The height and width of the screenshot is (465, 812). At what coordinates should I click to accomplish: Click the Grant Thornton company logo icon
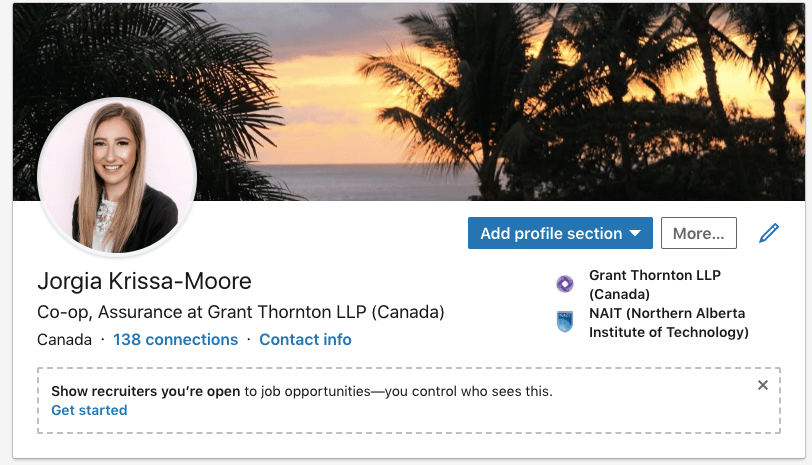click(x=565, y=284)
